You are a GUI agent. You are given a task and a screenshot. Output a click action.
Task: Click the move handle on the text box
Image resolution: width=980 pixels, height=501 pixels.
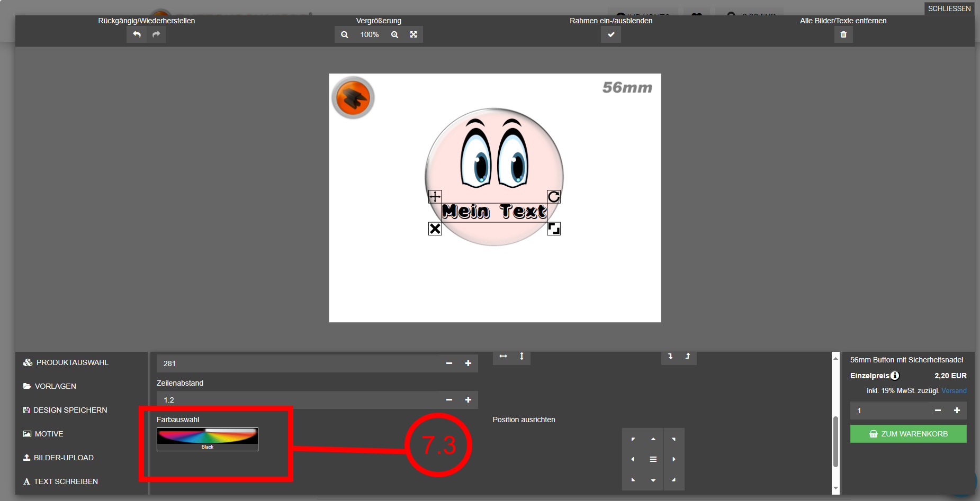coord(435,197)
